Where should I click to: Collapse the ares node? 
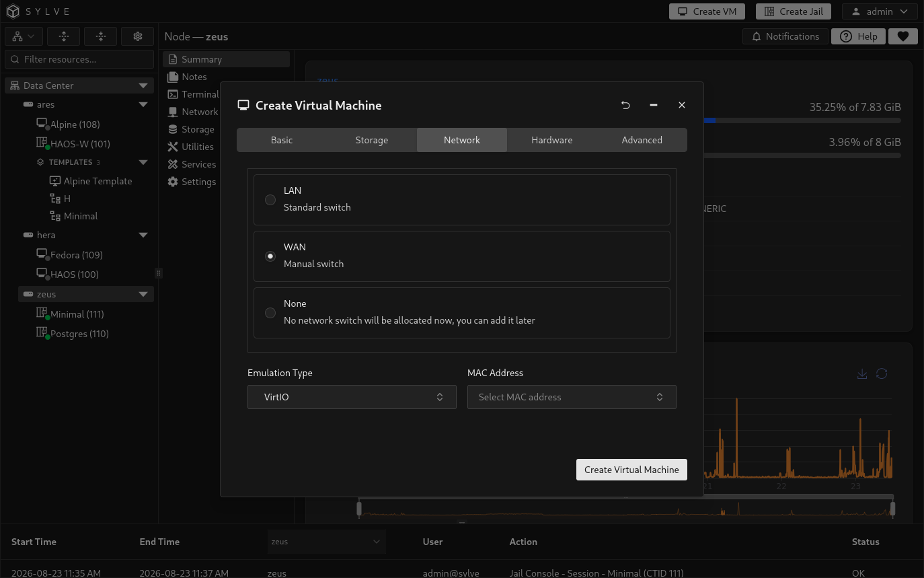pyautogui.click(x=143, y=105)
